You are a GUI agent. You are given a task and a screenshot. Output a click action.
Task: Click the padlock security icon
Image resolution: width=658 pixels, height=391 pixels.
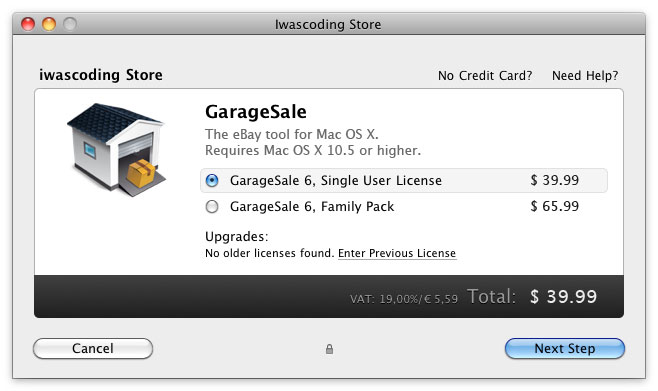(329, 349)
